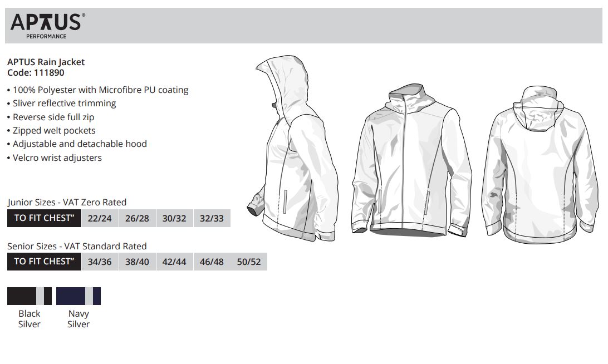This screenshot has width=608, height=364.
Task: Select senior size 46/48
Action: 212,262
